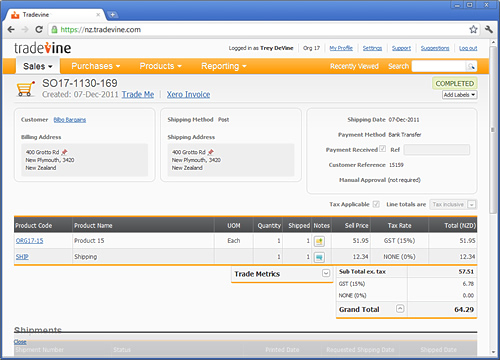Click Recently Viewed in navigation bar
The image size is (500, 360).
pos(354,66)
